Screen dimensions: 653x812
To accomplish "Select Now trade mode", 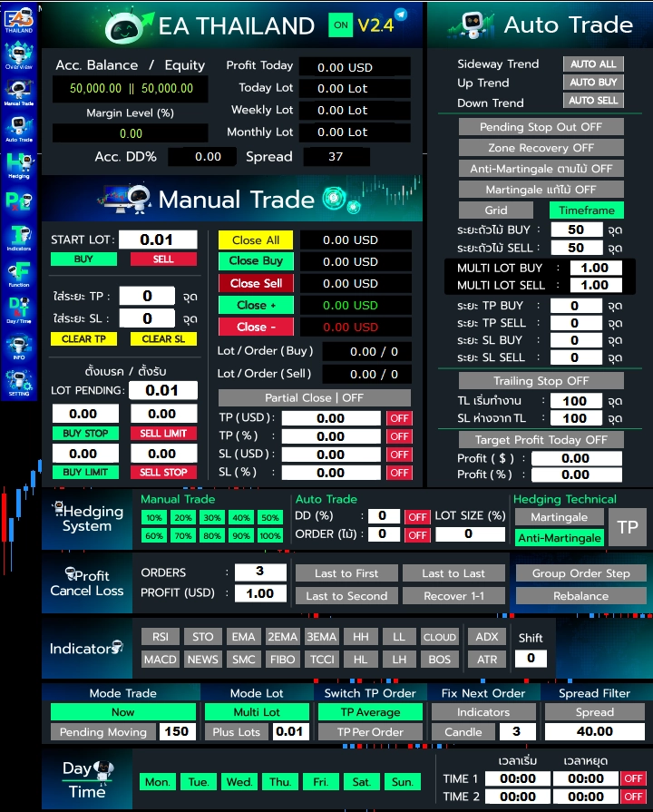I will click(x=122, y=712).
